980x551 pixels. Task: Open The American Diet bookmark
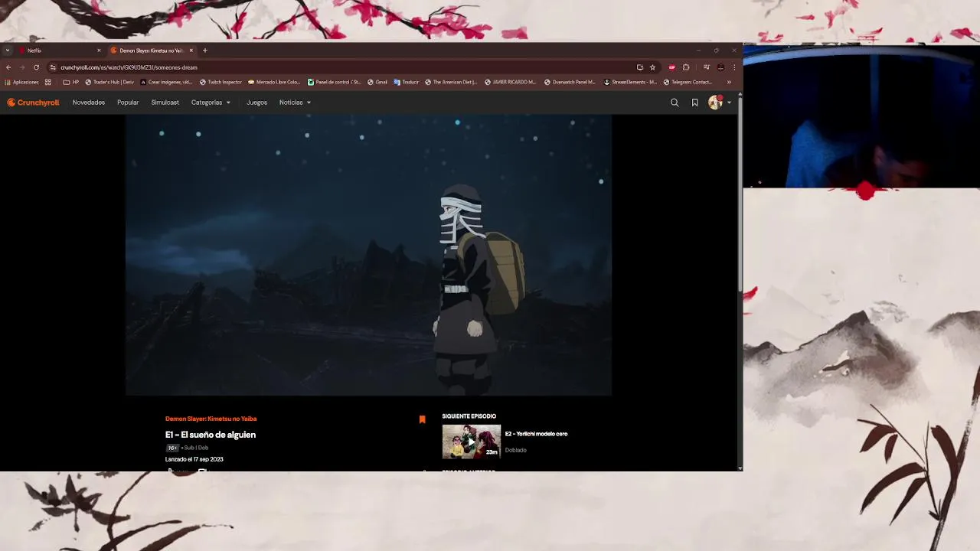[451, 82]
